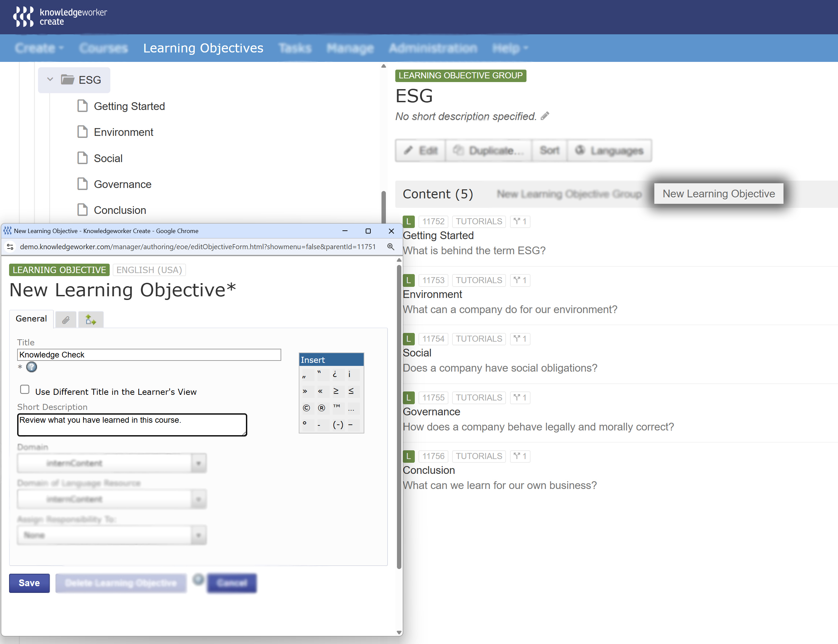
Task: Click the attachment paperclip tab icon
Action: pyautogui.click(x=66, y=320)
